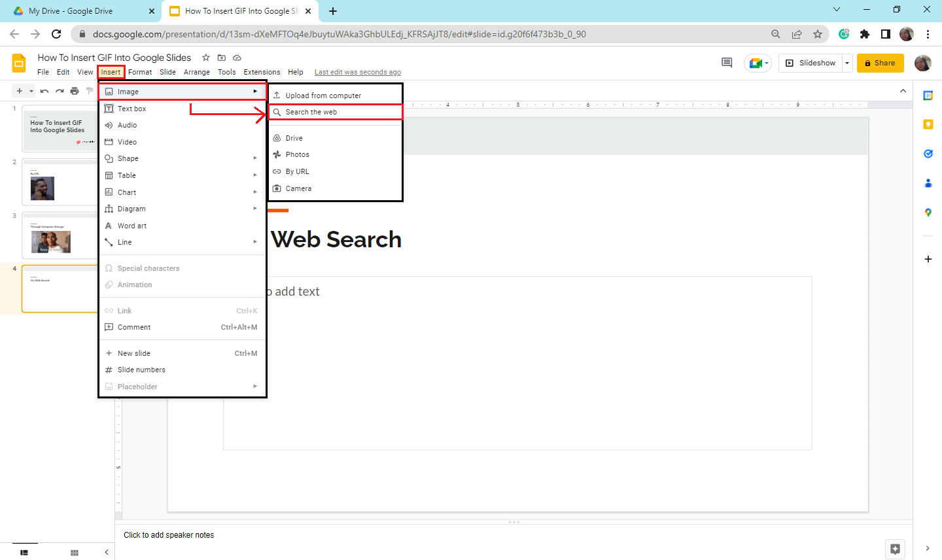Open Slideshow options dropdown arrow
The height and width of the screenshot is (560, 942).
point(847,63)
